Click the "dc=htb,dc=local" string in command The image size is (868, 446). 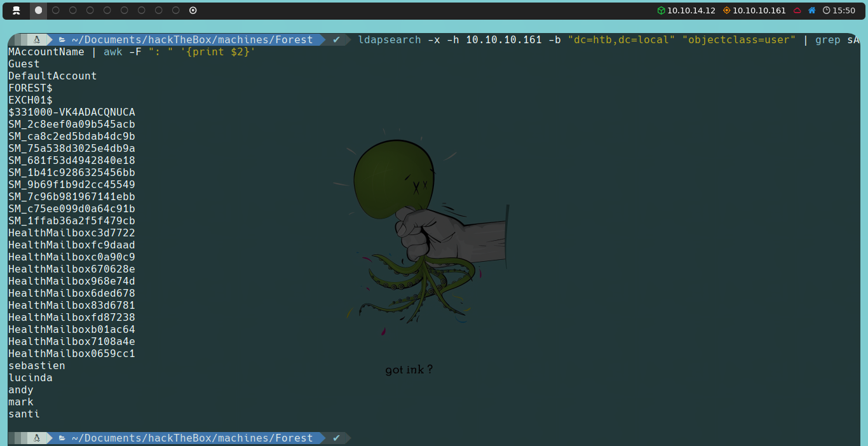(x=621, y=39)
